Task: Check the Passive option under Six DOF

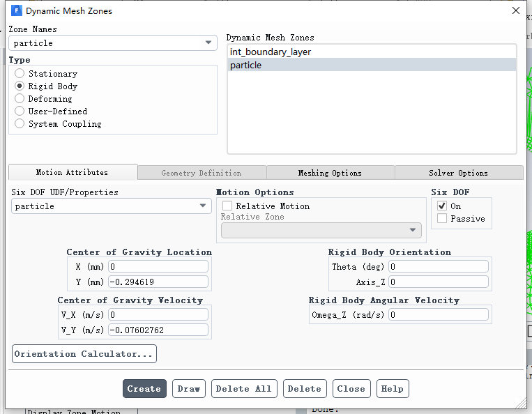Action: point(442,219)
